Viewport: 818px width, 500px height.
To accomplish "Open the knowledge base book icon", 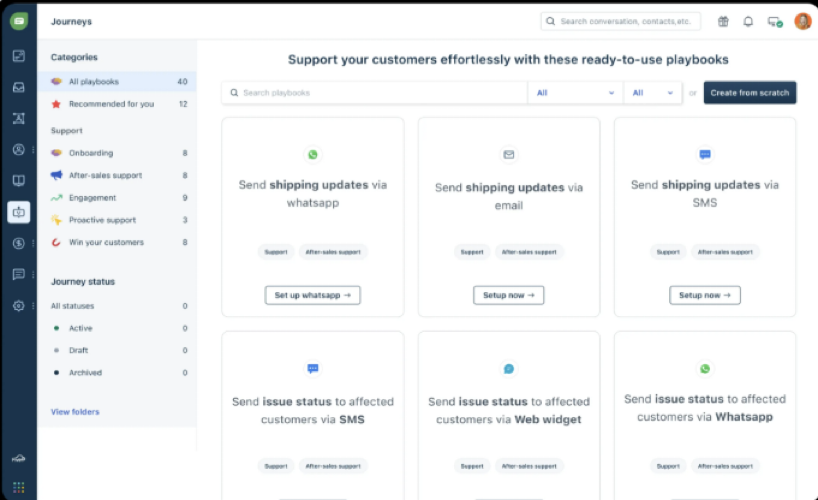I will (x=19, y=181).
